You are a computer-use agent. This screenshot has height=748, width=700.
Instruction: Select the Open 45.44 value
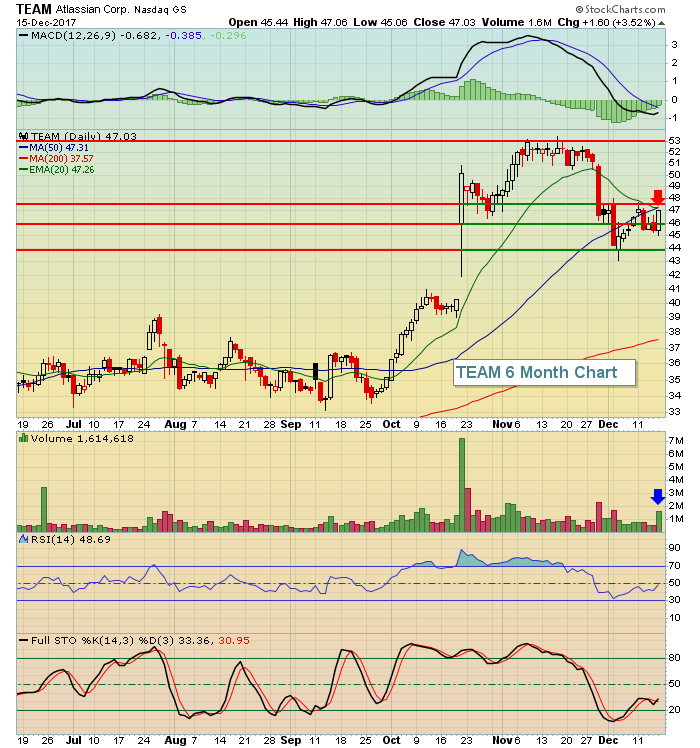pos(258,22)
